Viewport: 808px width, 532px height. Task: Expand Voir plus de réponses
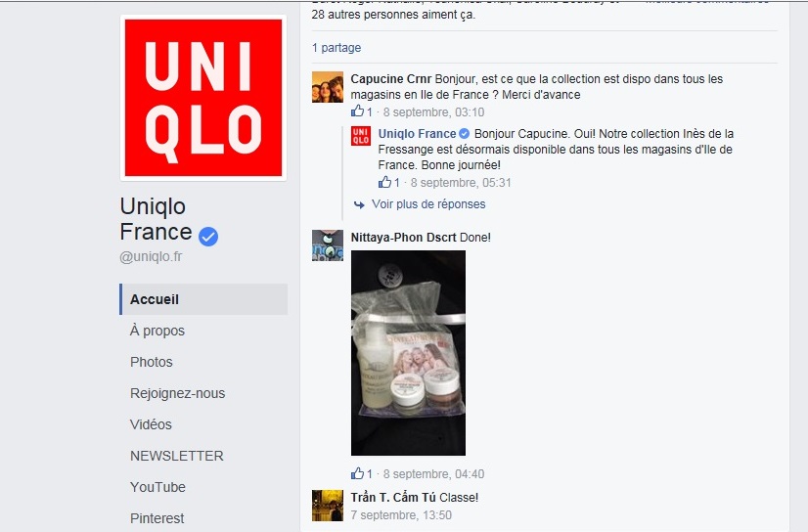(428, 204)
